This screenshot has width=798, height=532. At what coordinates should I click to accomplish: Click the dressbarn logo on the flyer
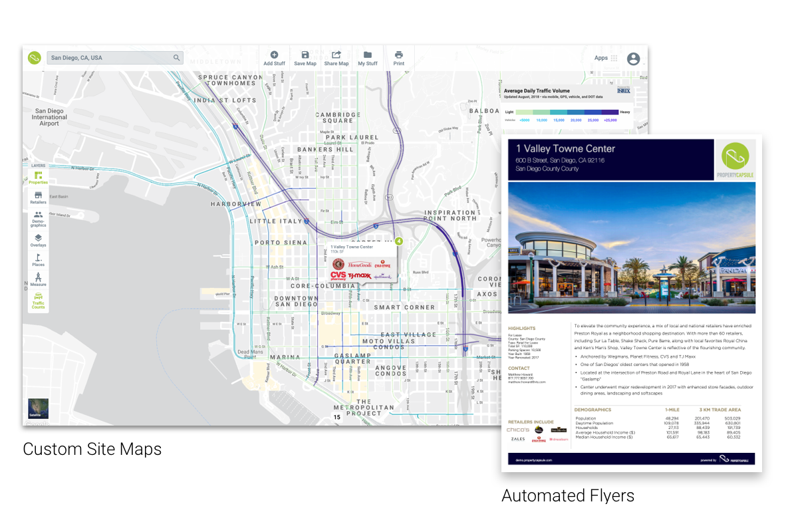[559, 440]
